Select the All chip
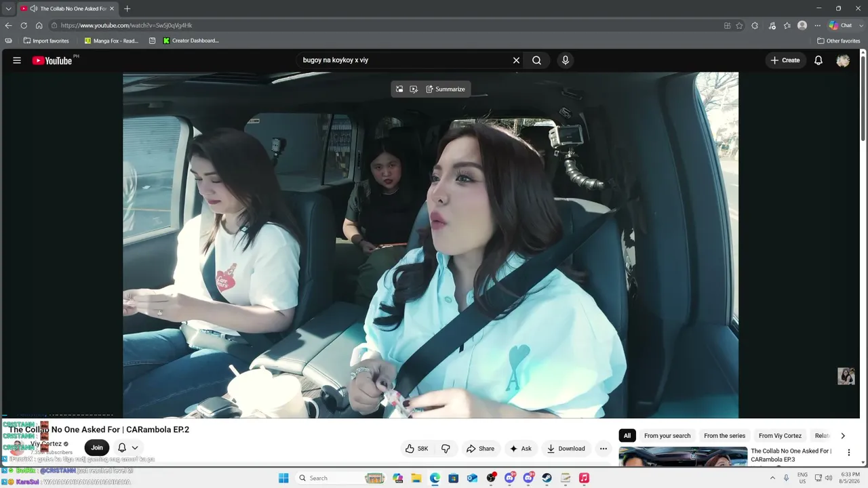868x488 pixels. 627,436
